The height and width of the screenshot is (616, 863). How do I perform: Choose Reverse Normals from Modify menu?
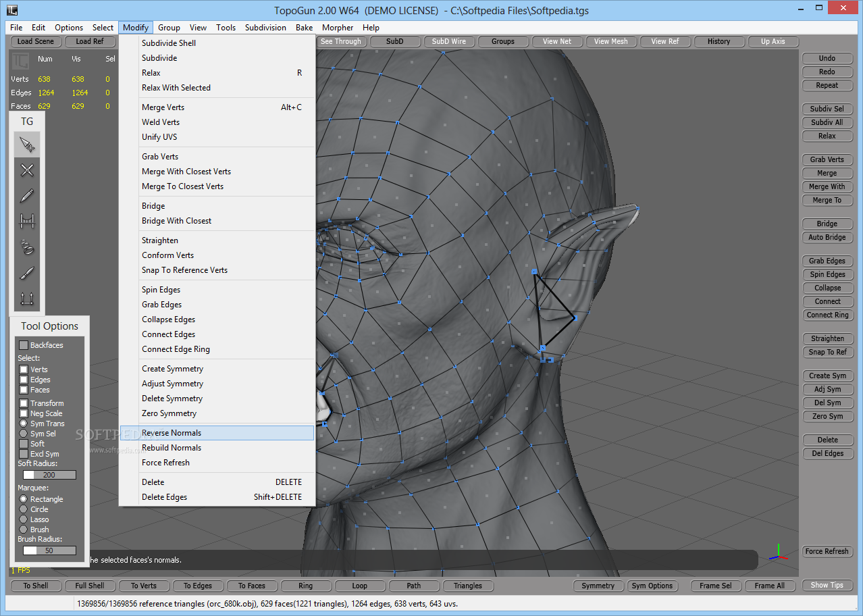[217, 433]
